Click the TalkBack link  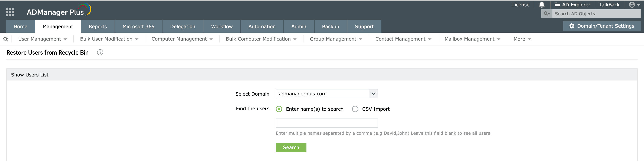coord(609,5)
